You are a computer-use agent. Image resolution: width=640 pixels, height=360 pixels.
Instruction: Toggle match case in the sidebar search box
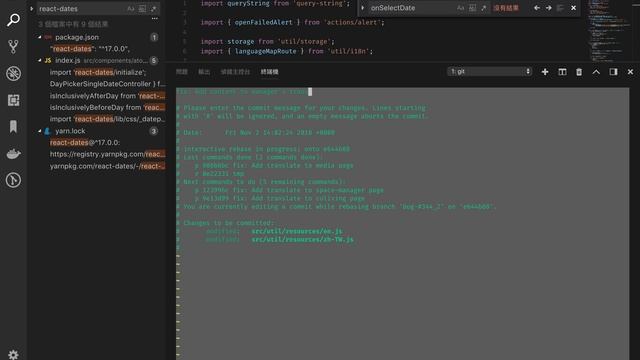point(131,9)
